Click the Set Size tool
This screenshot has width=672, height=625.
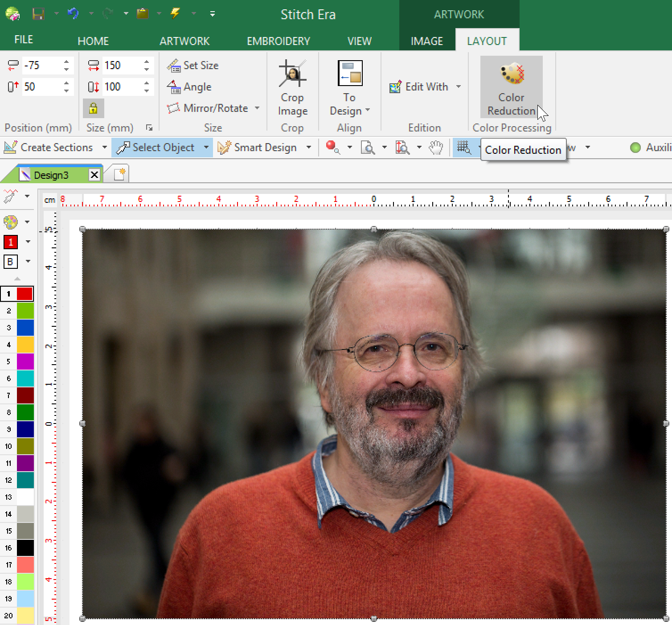[x=193, y=66]
